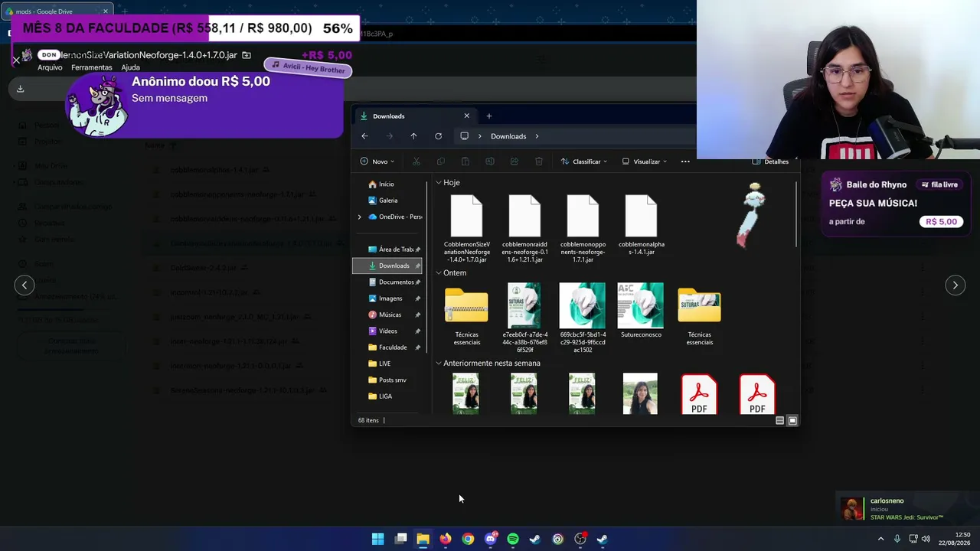Navigate up one folder level in Explorer
This screenshot has height=551, width=980.
[413, 136]
